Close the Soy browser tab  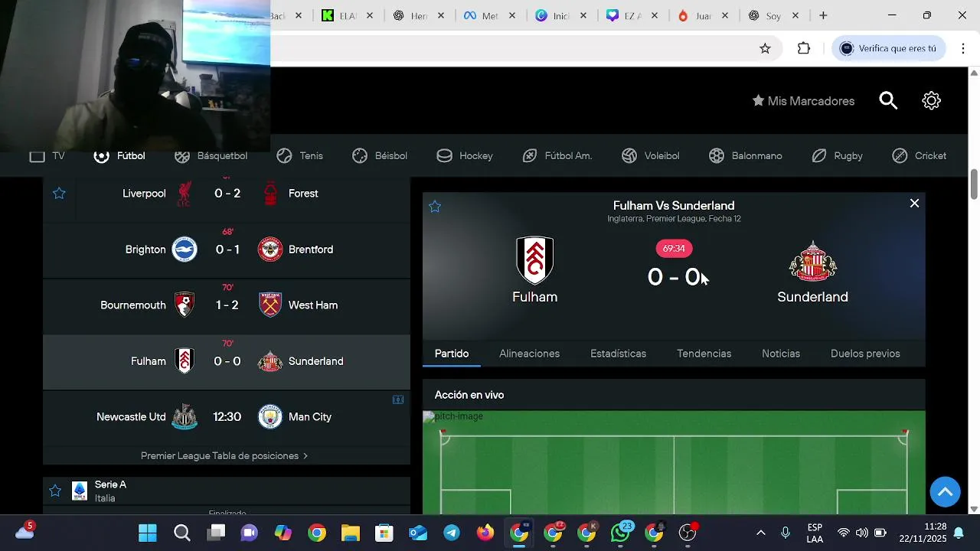point(795,15)
